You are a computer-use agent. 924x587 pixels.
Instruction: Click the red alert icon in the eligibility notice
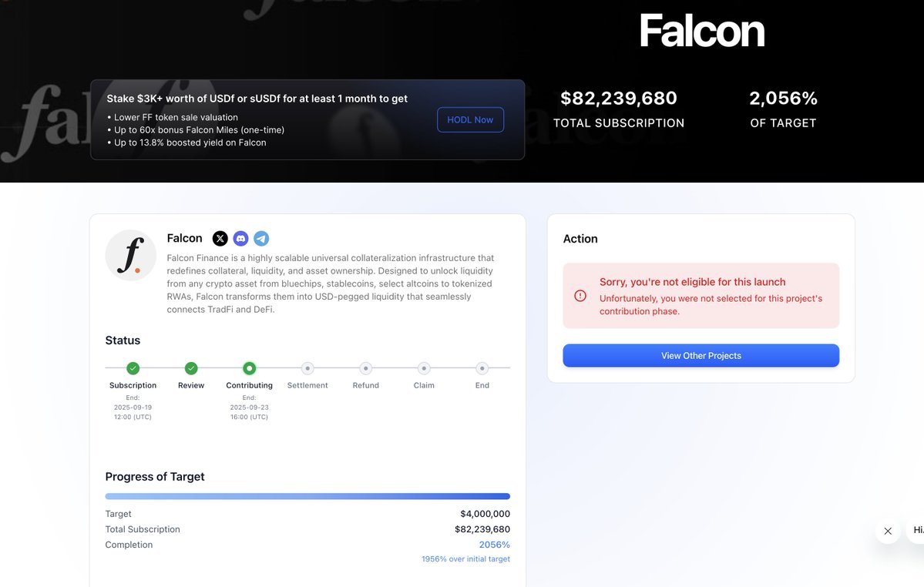[580, 296]
